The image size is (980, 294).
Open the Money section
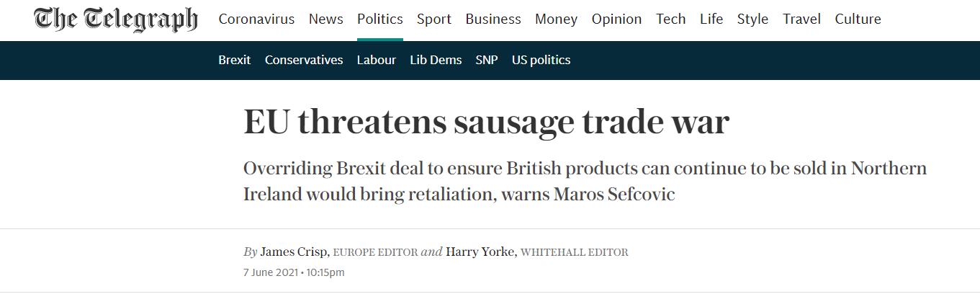(556, 19)
